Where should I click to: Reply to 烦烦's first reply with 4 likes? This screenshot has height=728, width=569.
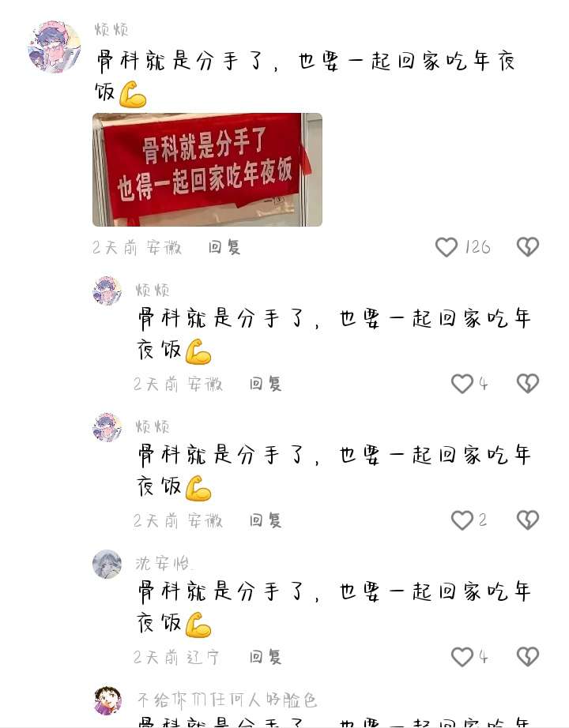point(265,384)
